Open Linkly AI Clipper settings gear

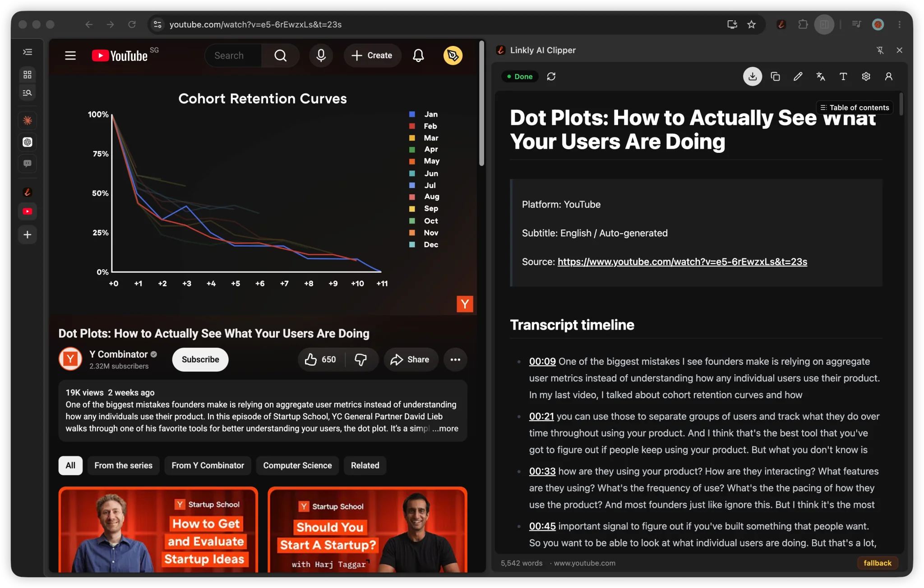click(866, 77)
